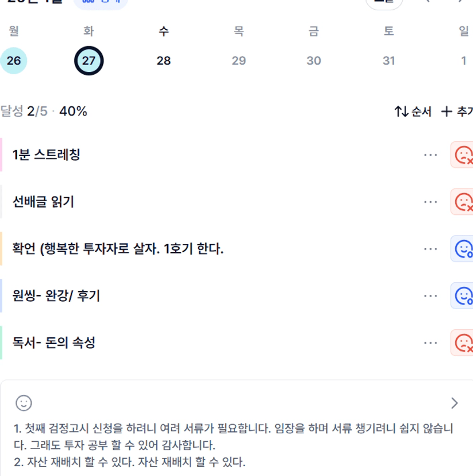The width and height of the screenshot is (473, 476).
Task: Toggle happy face status for 확언 habit
Action: tap(463, 249)
